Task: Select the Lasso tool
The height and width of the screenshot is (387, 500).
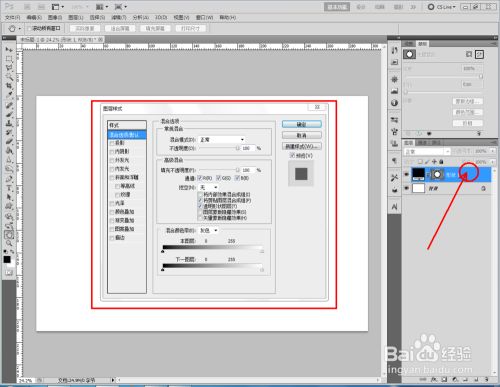Action: (9, 68)
